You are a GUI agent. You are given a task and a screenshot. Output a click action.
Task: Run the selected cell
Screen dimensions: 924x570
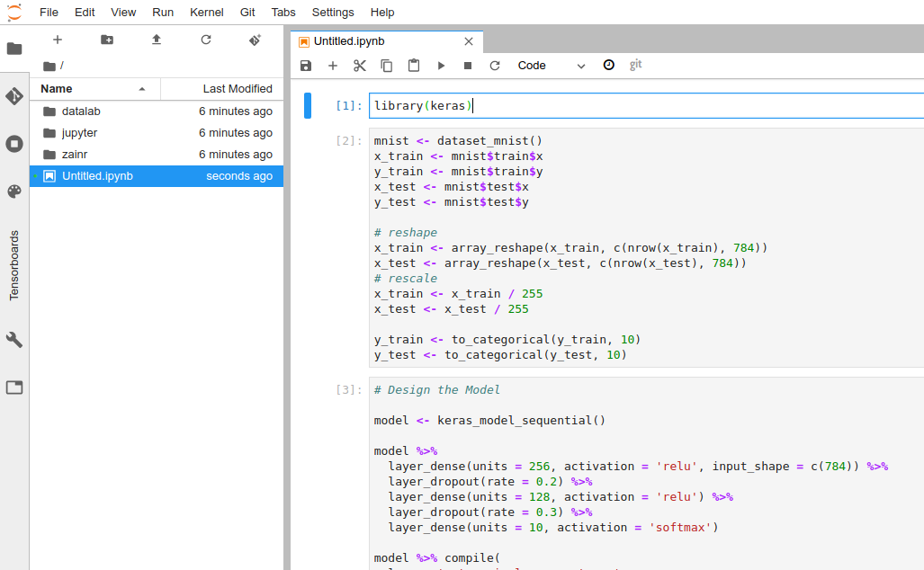(x=441, y=66)
